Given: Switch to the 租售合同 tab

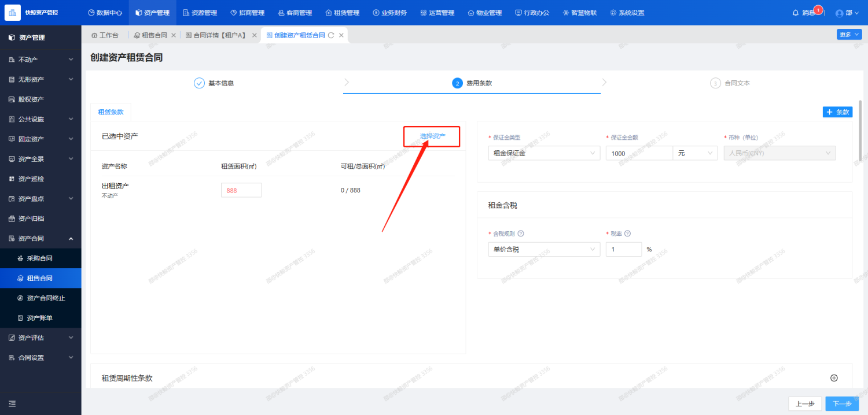Looking at the screenshot, I should click(150, 35).
